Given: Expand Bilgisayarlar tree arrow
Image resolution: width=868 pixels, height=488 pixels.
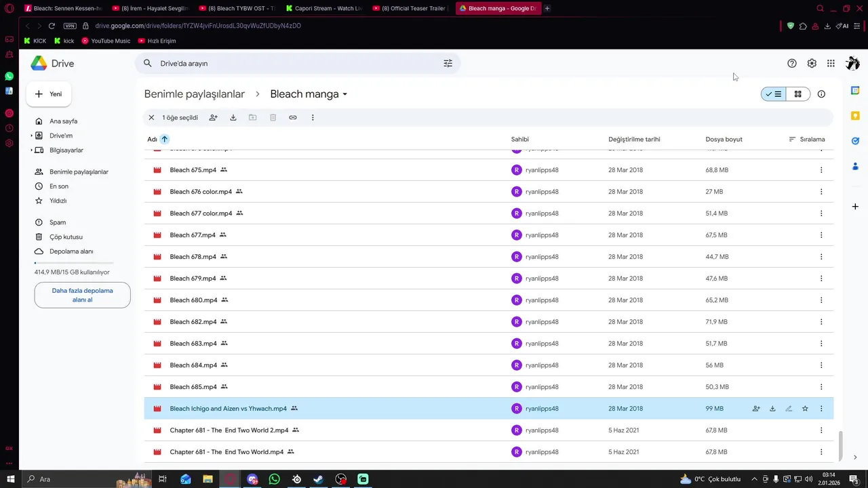Looking at the screenshot, I should pos(31,150).
